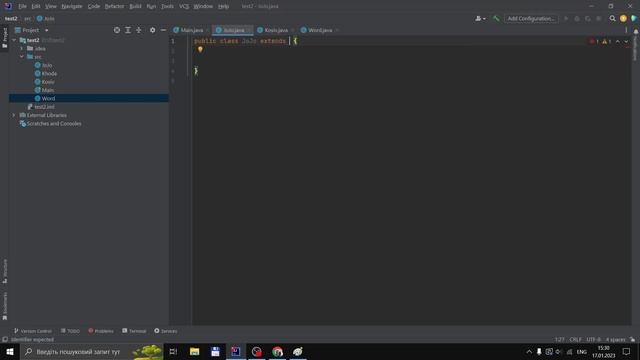Open the Terminal tool window
Viewport: 640px width, 360px height.
(x=134, y=331)
